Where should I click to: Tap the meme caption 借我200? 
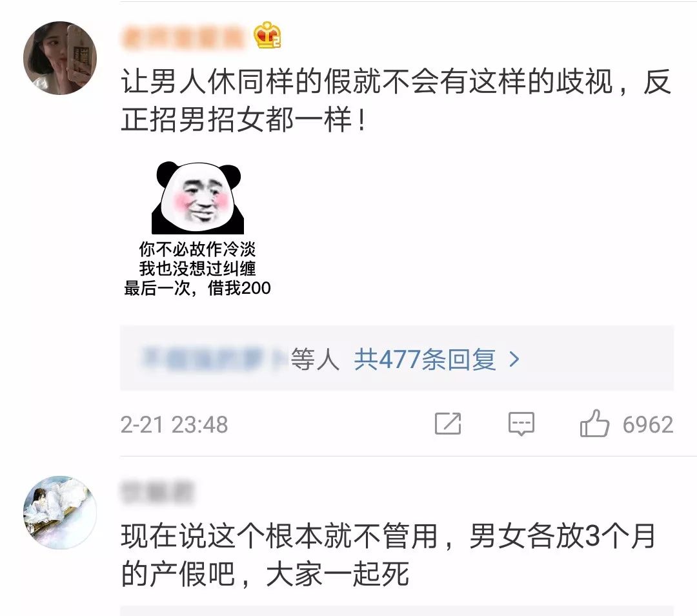pyautogui.click(x=239, y=288)
